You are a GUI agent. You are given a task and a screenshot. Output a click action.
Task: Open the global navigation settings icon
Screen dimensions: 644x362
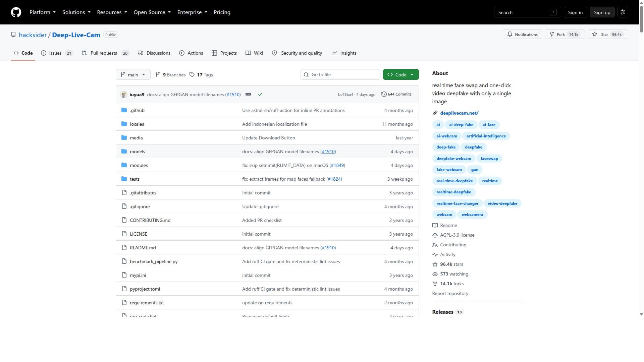pos(623,12)
